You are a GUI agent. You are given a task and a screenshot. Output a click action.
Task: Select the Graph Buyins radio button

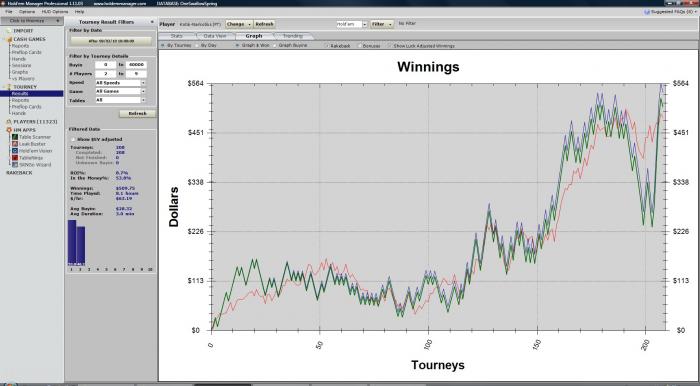click(x=275, y=46)
